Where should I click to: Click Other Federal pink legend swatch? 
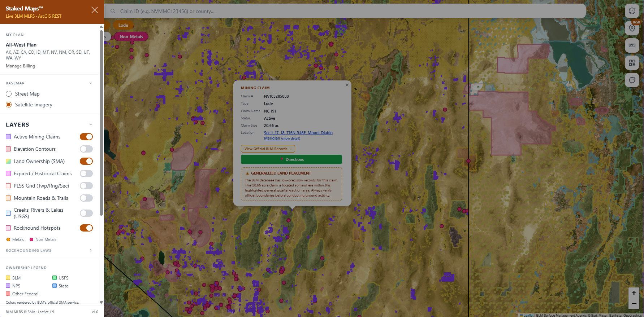tap(8, 294)
